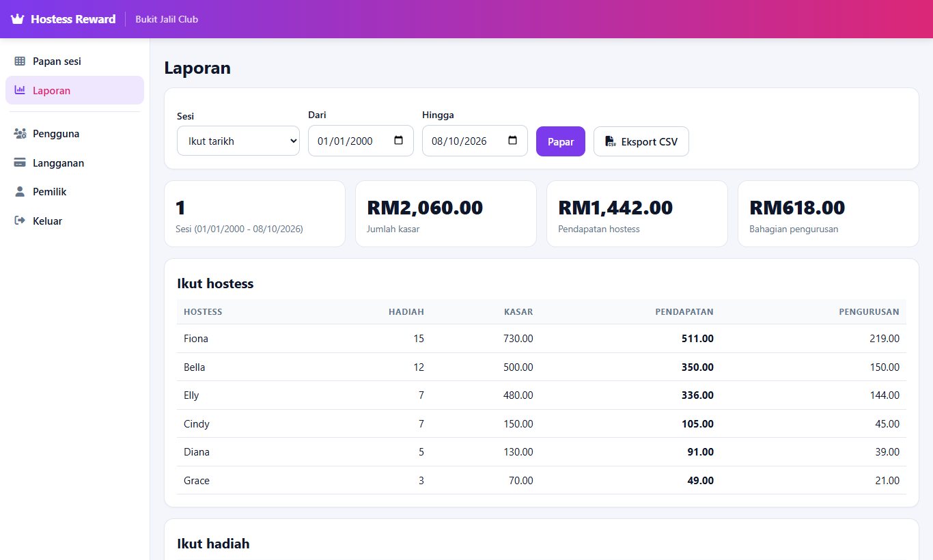
Task: Click the PENGURUSAN column header
Action: [869, 312]
